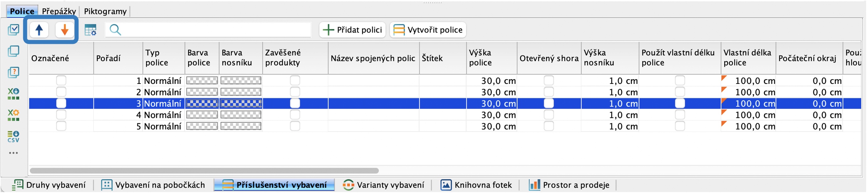Click the Excel settings gear icon in sidebar
The height and width of the screenshot is (193, 868).
13,115
